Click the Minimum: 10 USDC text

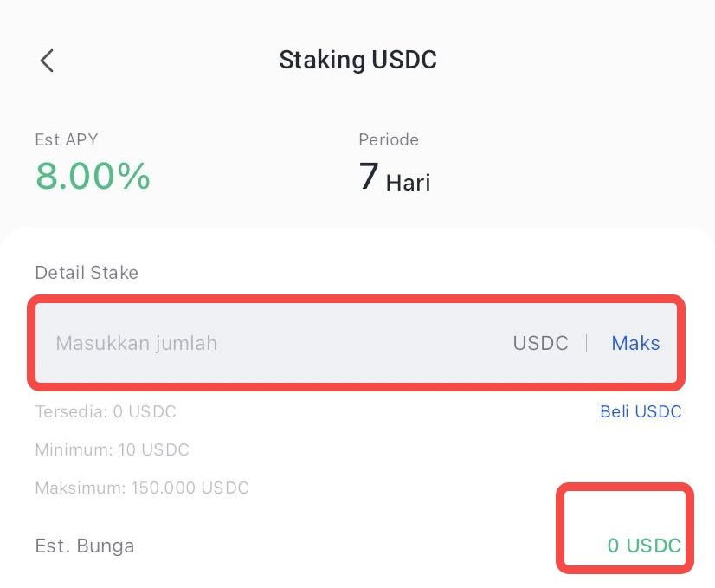tap(112, 449)
